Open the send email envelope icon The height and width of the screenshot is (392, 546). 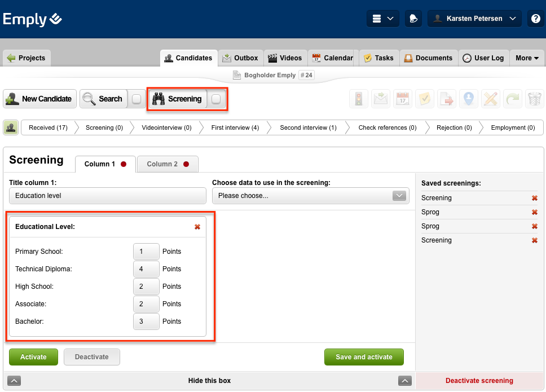click(x=380, y=99)
